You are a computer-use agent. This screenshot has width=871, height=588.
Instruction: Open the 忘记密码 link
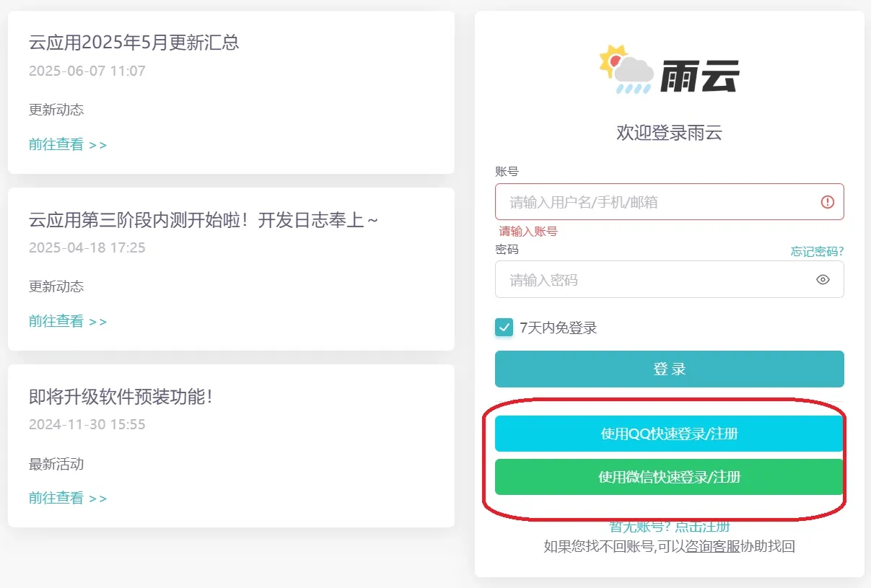816,251
